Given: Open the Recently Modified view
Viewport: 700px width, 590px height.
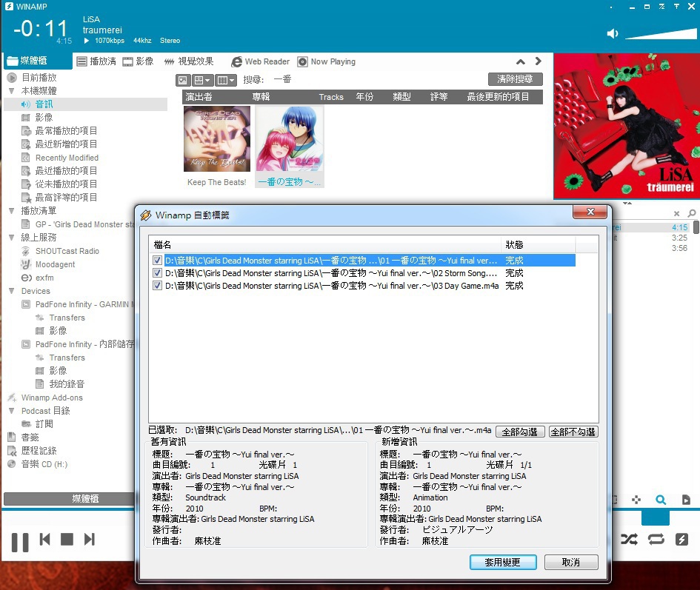Looking at the screenshot, I should 67,158.
